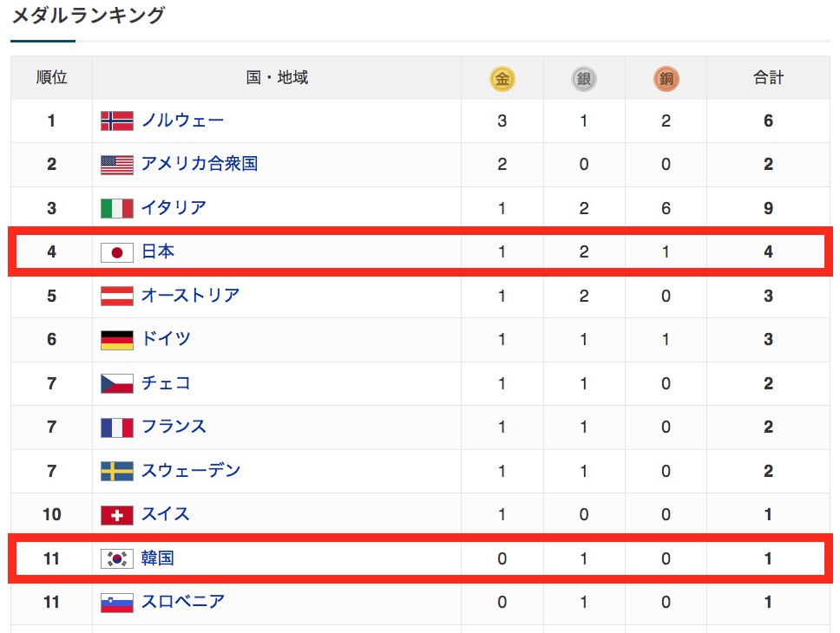Click the Japan flag icon
This screenshot has width=840, height=633.
click(x=117, y=252)
